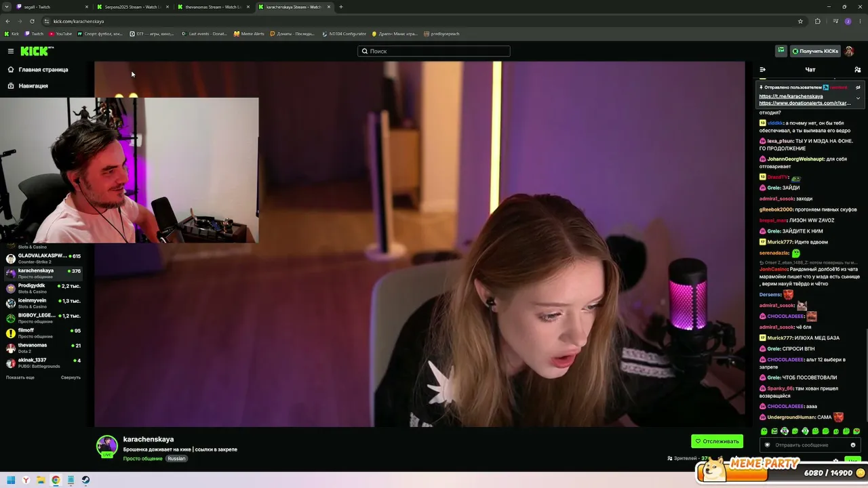Open the donationalerts pinned link

[x=805, y=103]
